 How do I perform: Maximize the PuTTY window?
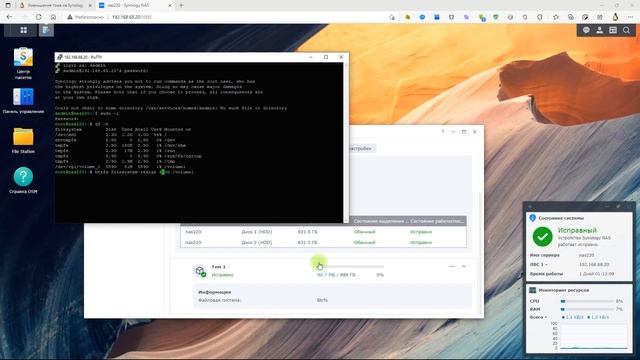[326, 57]
